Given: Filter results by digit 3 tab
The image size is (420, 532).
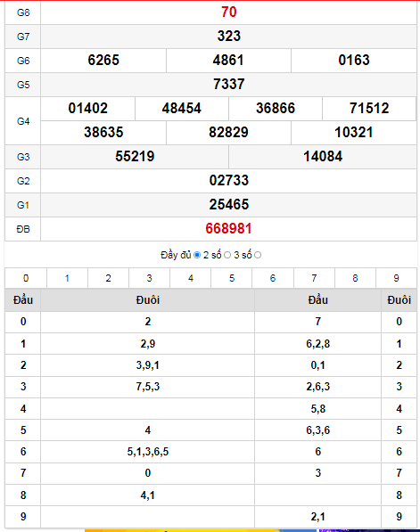Looking at the screenshot, I should (x=150, y=278).
